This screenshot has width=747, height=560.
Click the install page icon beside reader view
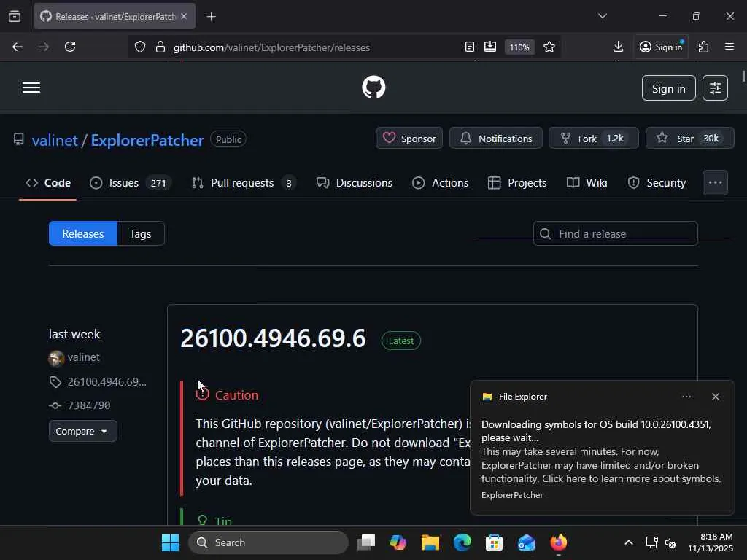click(x=490, y=47)
